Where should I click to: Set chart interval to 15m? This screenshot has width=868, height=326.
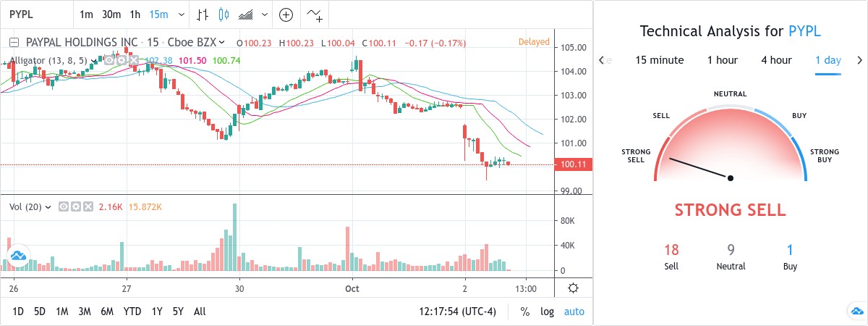coord(159,14)
